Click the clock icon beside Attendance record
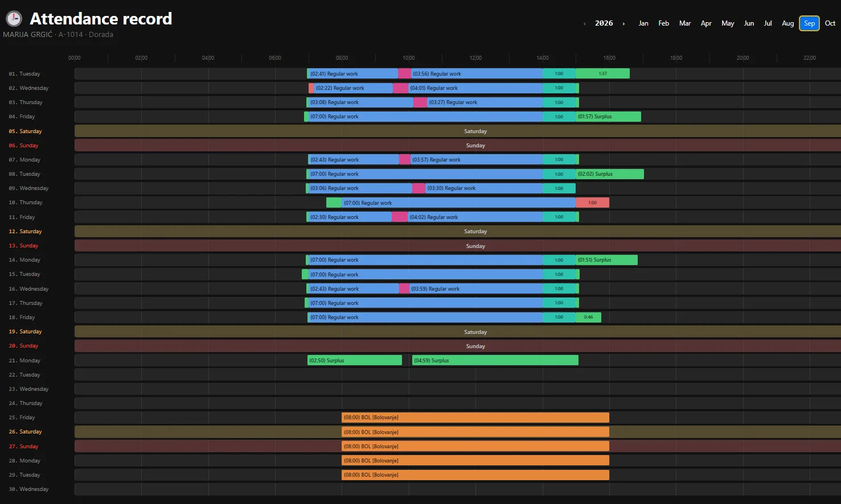 point(14,19)
